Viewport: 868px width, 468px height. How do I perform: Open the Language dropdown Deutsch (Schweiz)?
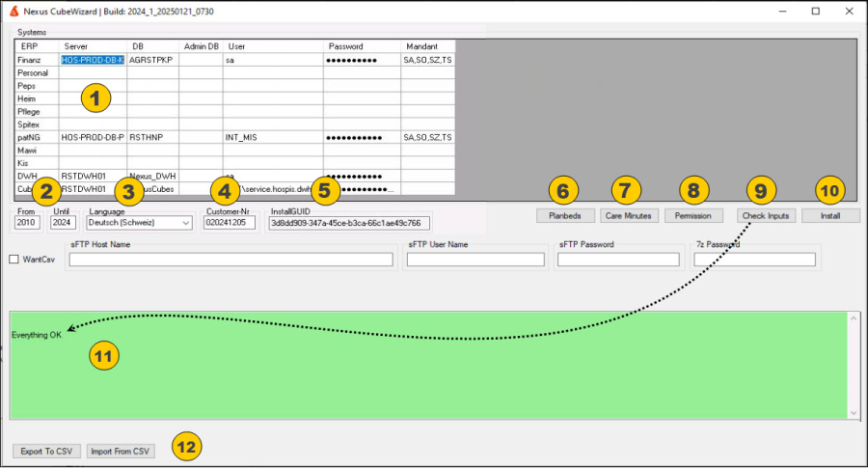(x=139, y=223)
